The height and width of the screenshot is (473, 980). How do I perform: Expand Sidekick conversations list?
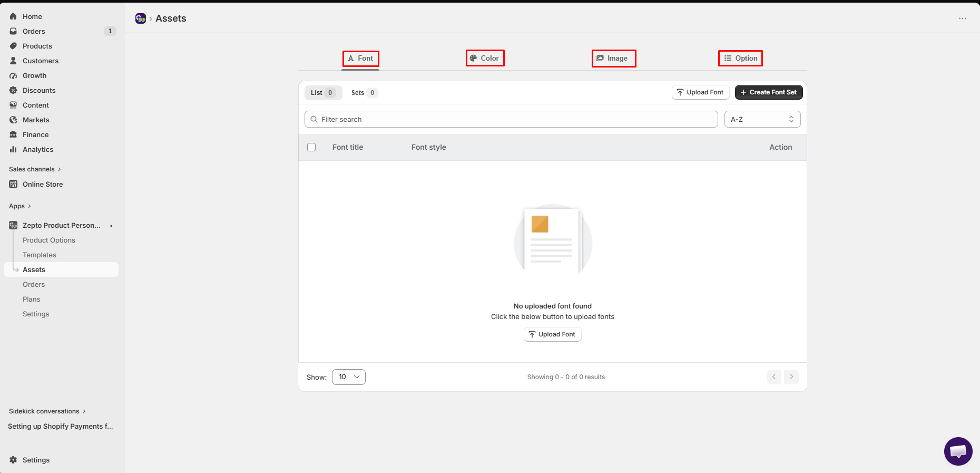[x=47, y=411]
